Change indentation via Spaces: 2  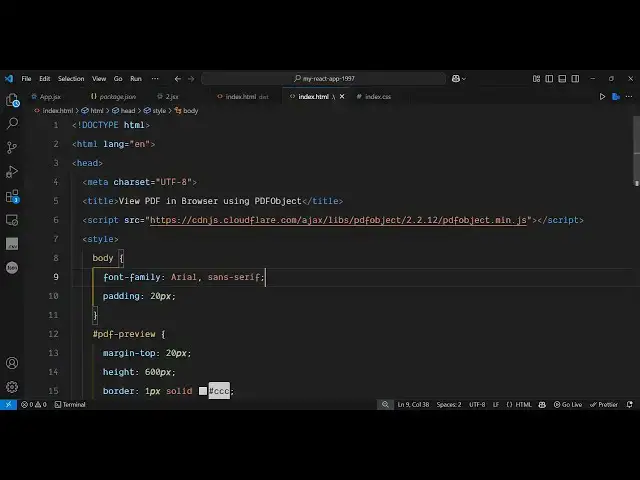pos(449,404)
